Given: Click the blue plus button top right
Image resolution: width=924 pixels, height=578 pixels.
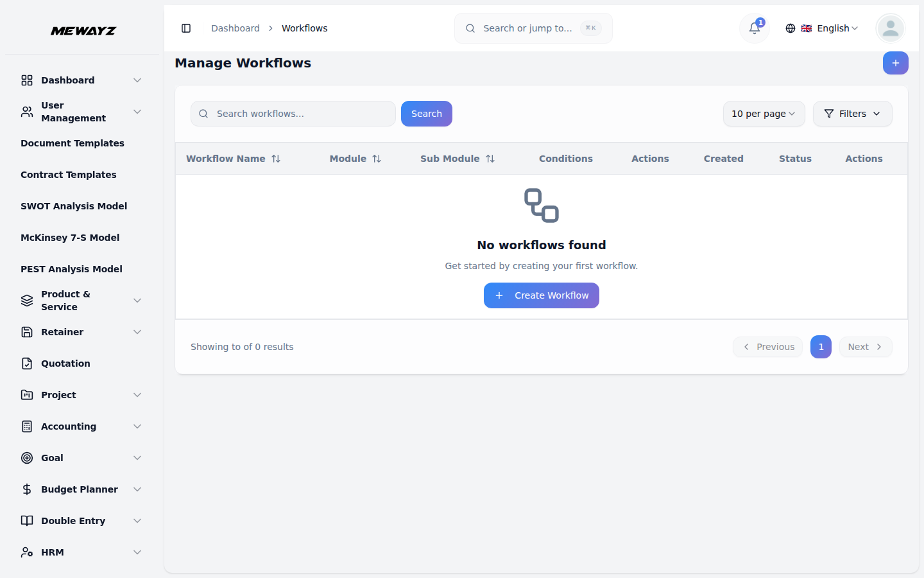Looking at the screenshot, I should tap(896, 63).
